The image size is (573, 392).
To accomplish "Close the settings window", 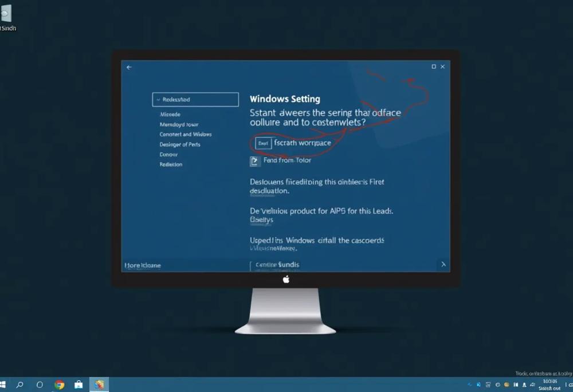I will tap(442, 66).
